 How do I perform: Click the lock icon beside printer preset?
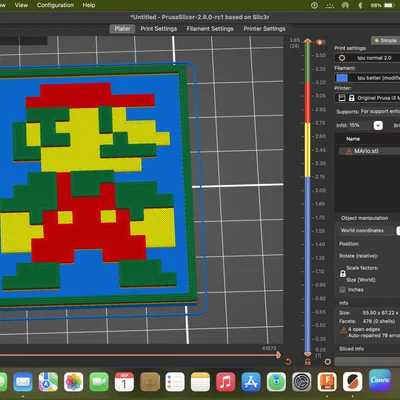(x=351, y=98)
